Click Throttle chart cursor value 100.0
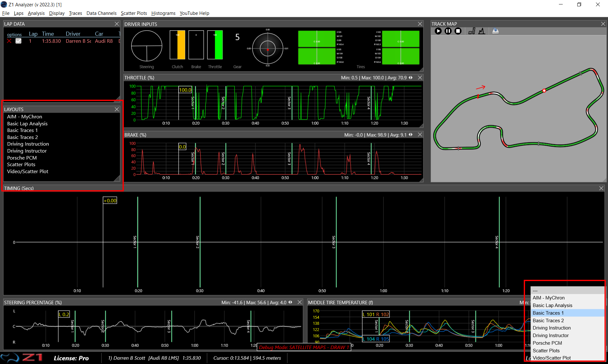Image resolution: width=608 pixels, height=364 pixels. pyautogui.click(x=185, y=90)
